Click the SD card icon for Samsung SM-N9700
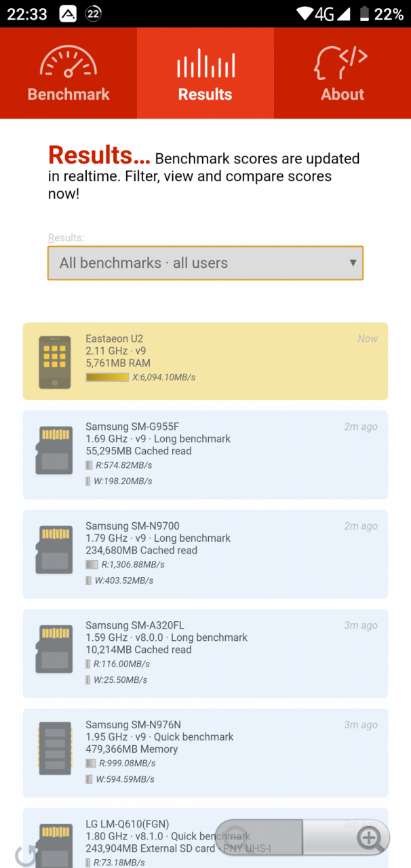 point(54,551)
